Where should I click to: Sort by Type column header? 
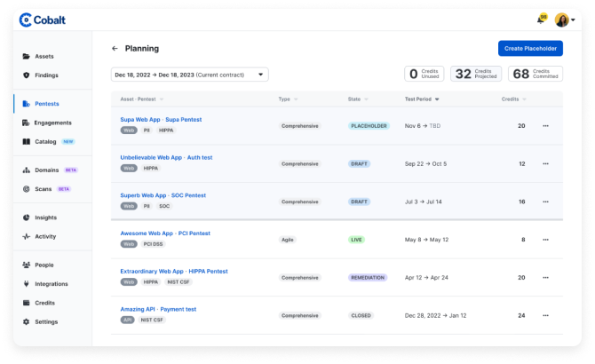pos(288,99)
